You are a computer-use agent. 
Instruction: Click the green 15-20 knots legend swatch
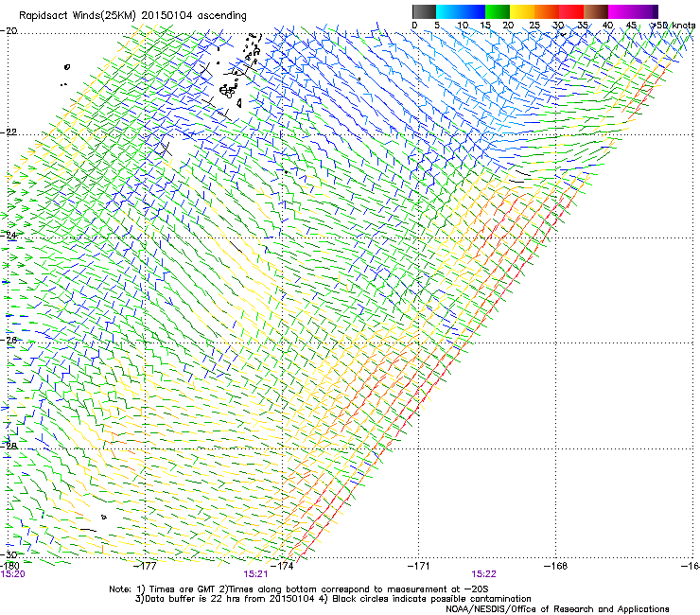point(498,11)
